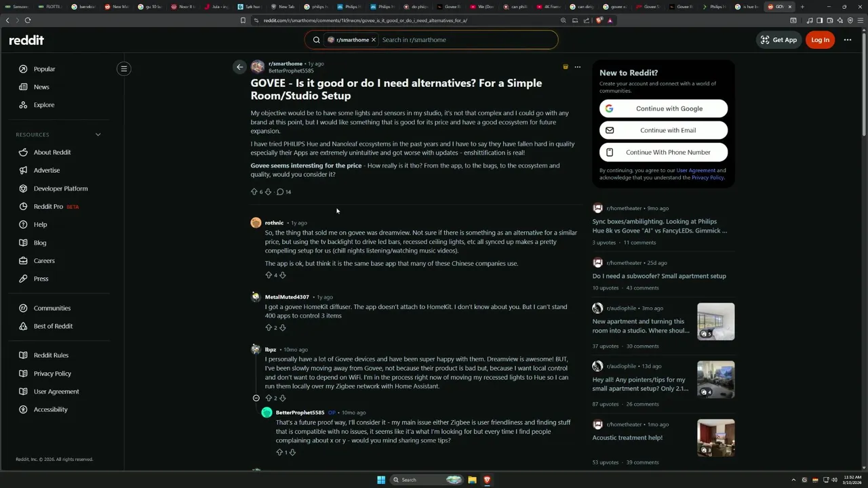This screenshot has width=868, height=488.
Task: Downvote rothnic's comment
Action: (283, 275)
